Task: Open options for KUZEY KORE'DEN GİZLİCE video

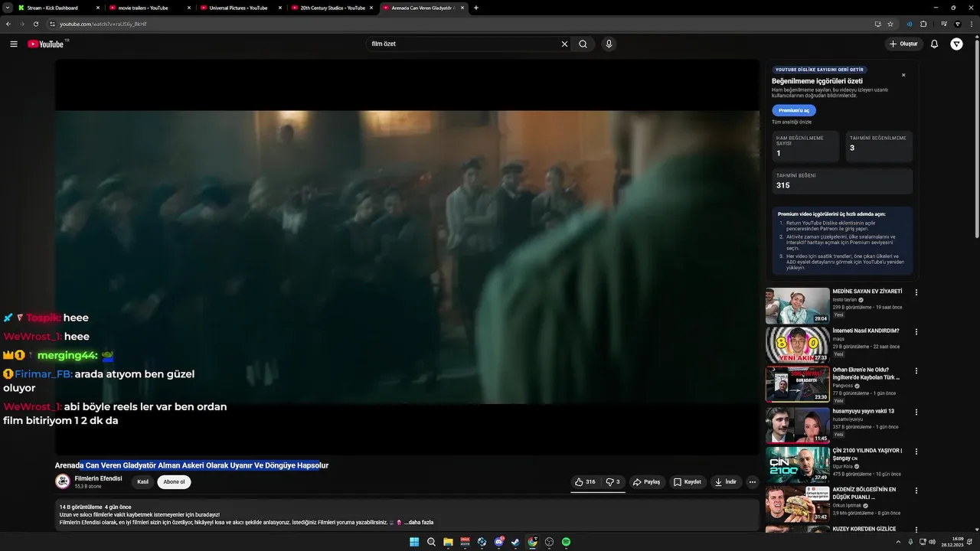Action: (916, 530)
